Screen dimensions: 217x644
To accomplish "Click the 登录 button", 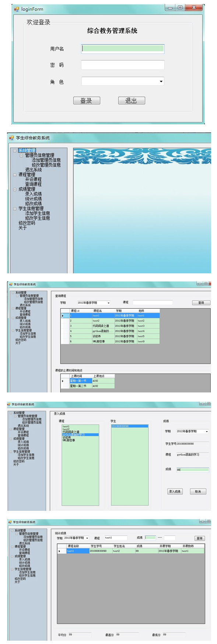I will point(87,100).
